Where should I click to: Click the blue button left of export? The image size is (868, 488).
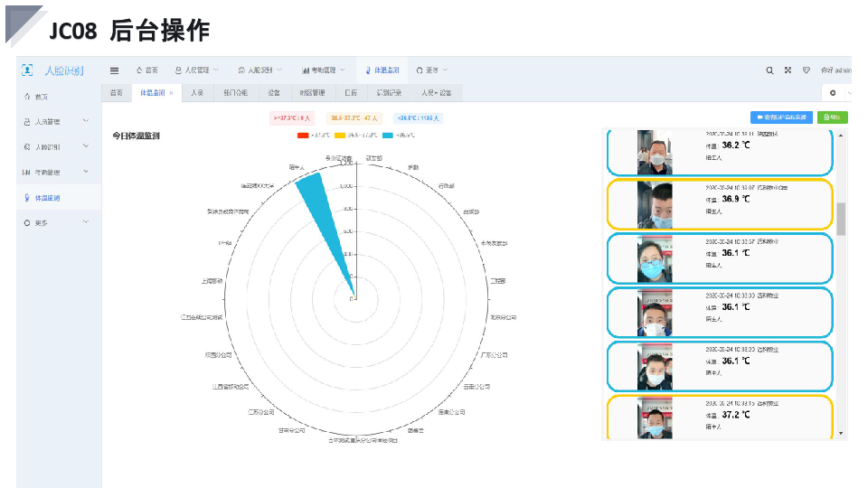click(781, 117)
